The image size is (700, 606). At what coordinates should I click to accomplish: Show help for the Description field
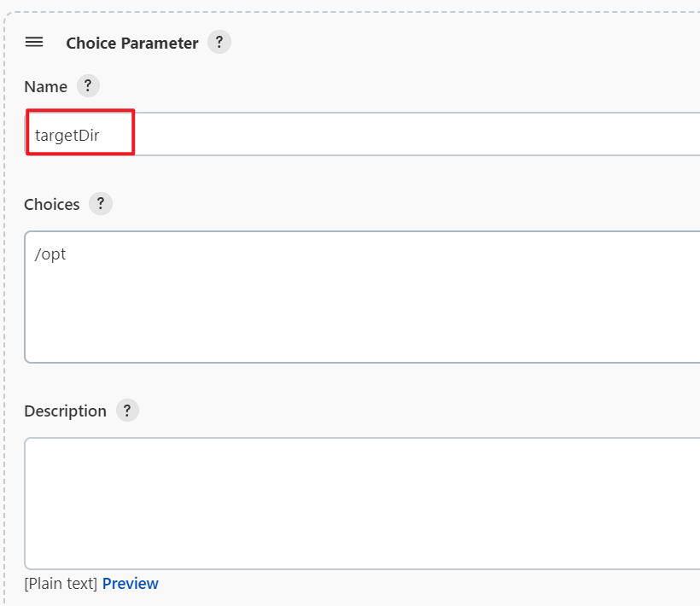point(127,411)
